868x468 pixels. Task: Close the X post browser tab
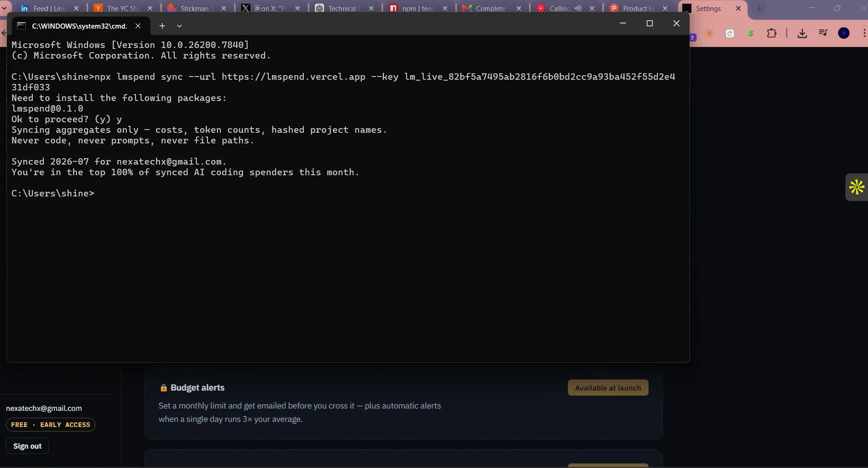298,8
